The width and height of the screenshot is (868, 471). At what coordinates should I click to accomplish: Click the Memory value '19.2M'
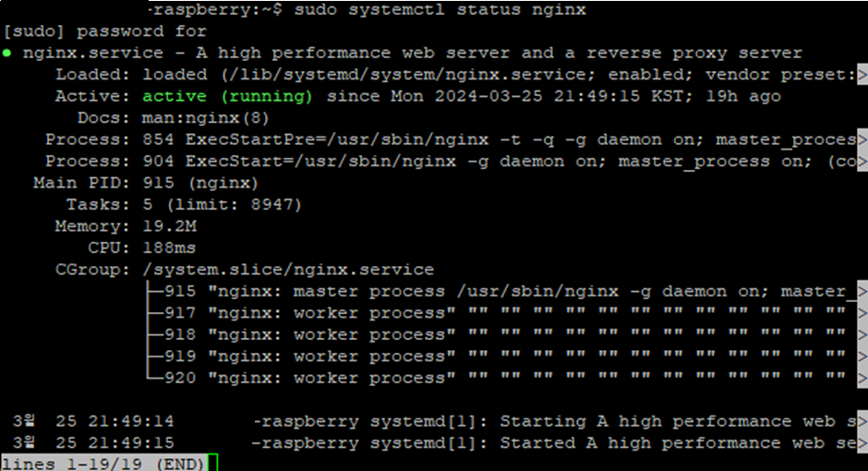169,226
